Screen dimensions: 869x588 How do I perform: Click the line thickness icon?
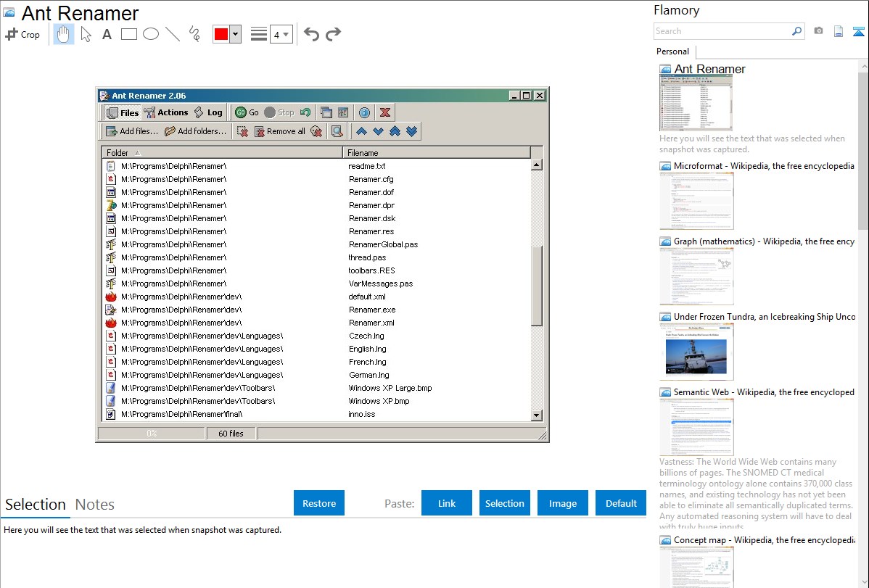(258, 34)
